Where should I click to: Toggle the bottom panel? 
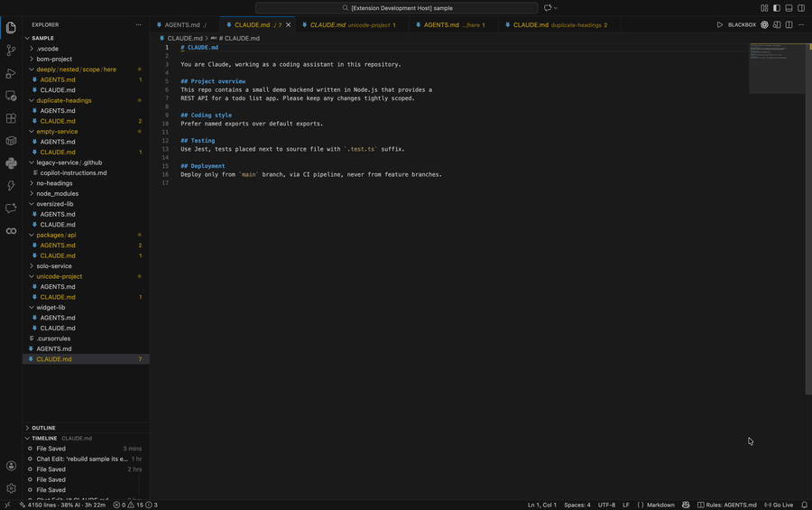coord(789,8)
